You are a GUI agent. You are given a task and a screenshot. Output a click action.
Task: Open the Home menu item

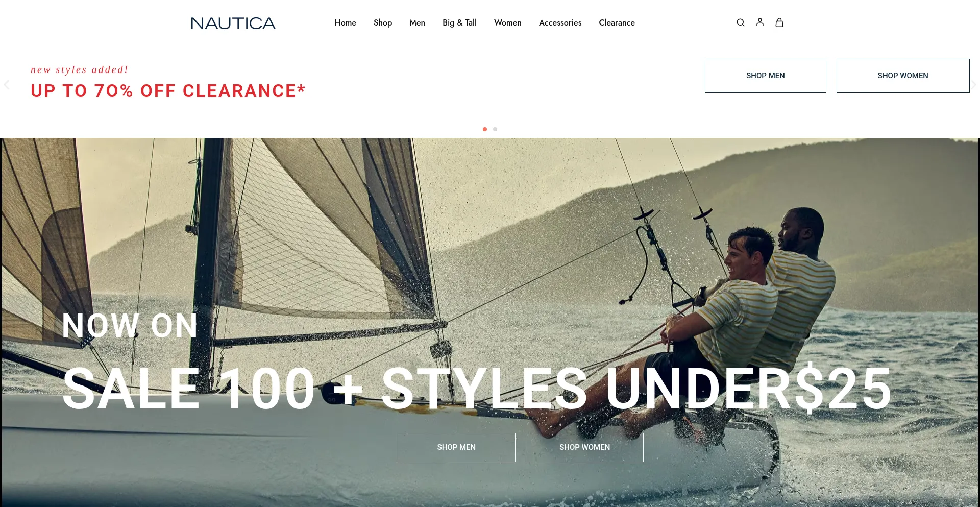(346, 22)
